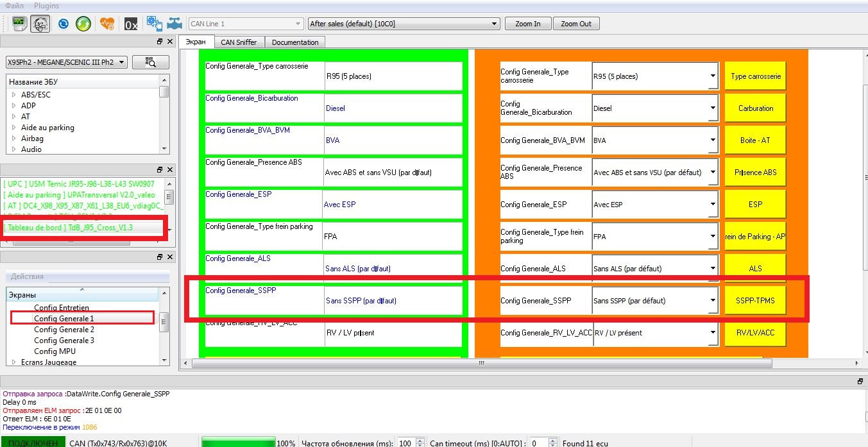Viewport: 868px width, 447px height.
Task: Click the blue refresh arrows icon
Action: (64, 24)
